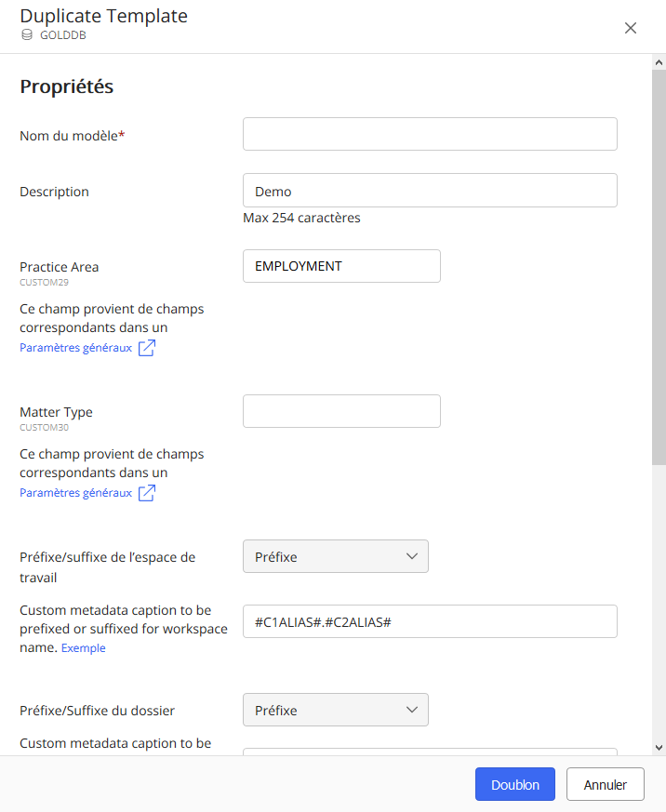The height and width of the screenshot is (812, 666).
Task: Open Paramètres généraux link below Practice Area
Action: click(x=76, y=348)
